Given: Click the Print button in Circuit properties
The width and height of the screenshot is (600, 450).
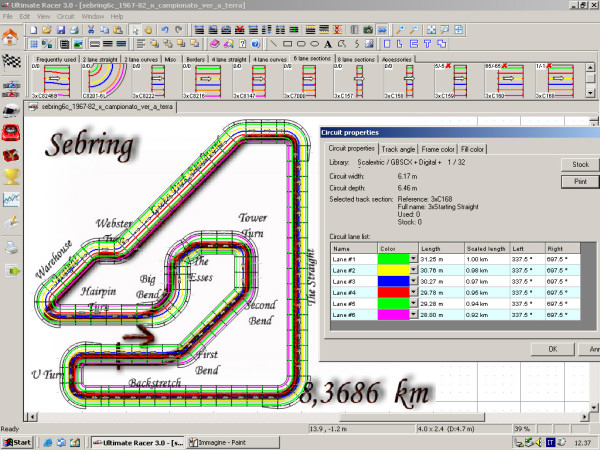Looking at the screenshot, I should (580, 182).
